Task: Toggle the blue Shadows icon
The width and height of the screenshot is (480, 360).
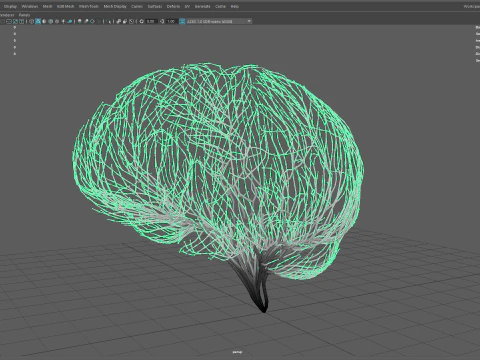Action: point(70,21)
